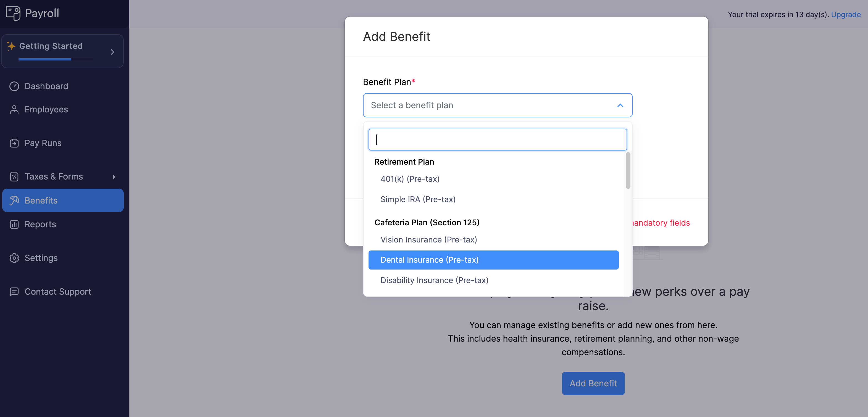The height and width of the screenshot is (417, 868).
Task: Select the Dashboard icon
Action: (14, 86)
